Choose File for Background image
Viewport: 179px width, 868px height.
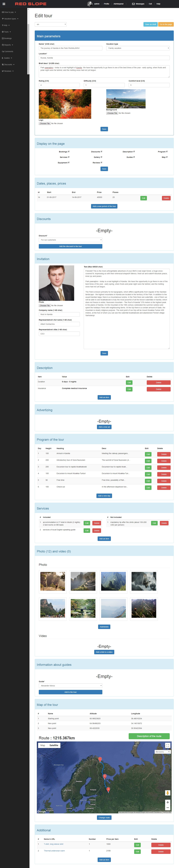[x=112, y=113]
